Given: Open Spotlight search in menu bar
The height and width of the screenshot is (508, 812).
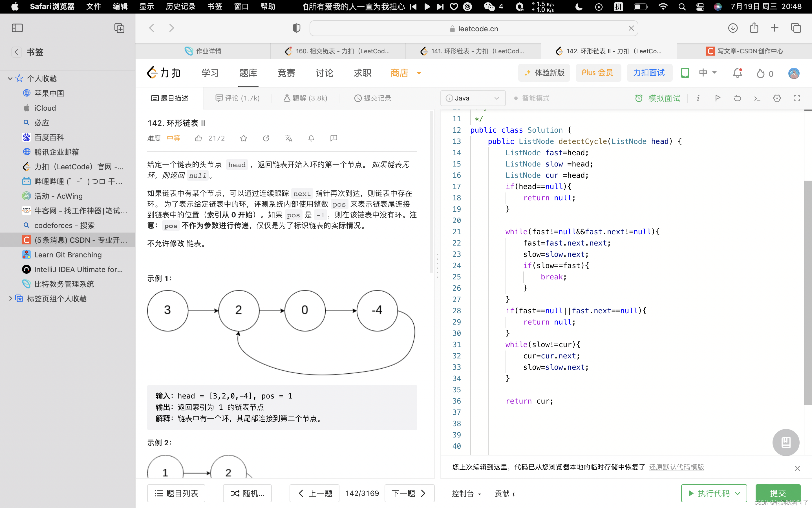Looking at the screenshot, I should [681, 7].
